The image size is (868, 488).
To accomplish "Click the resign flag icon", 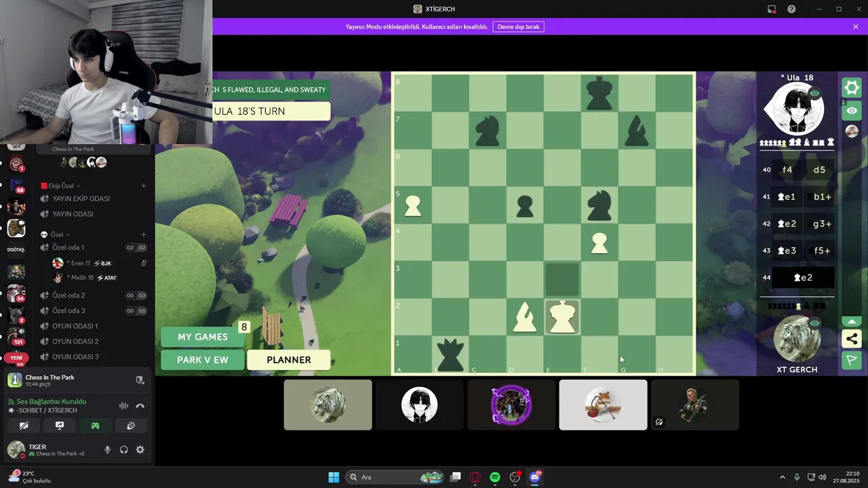I will 852,360.
